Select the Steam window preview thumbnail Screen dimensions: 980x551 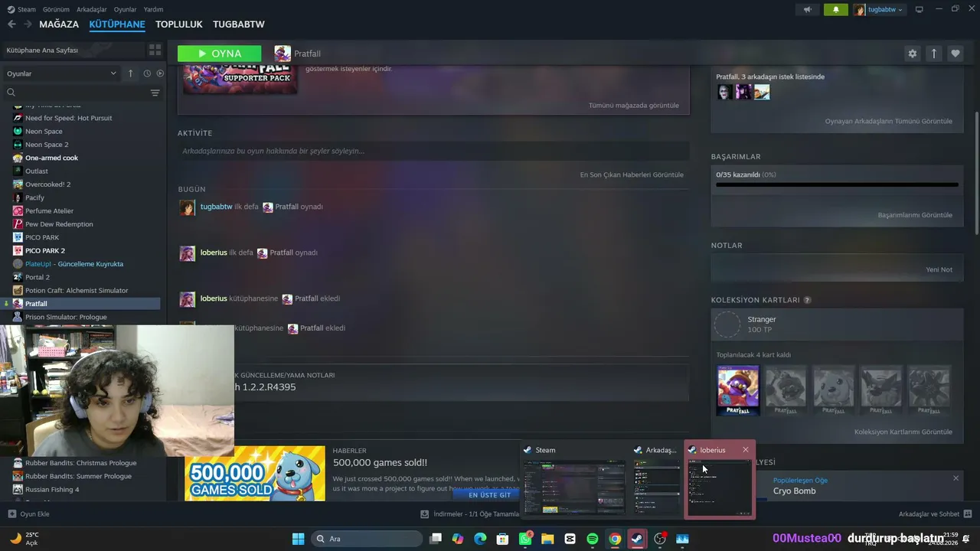click(x=573, y=487)
